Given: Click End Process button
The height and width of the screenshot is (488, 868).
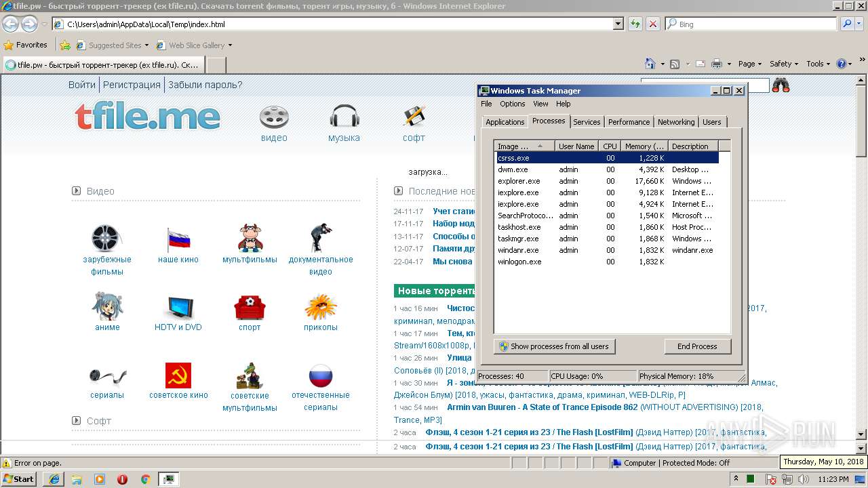Looking at the screenshot, I should tap(697, 346).
